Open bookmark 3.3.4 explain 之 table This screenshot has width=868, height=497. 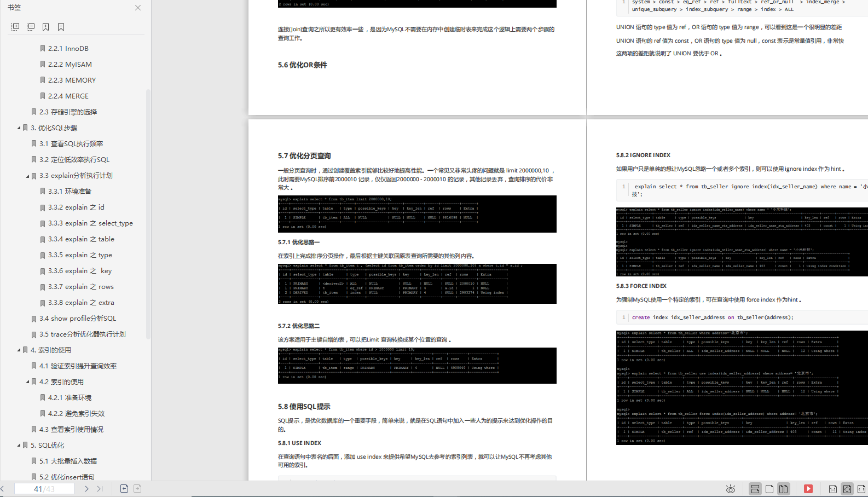81,239
